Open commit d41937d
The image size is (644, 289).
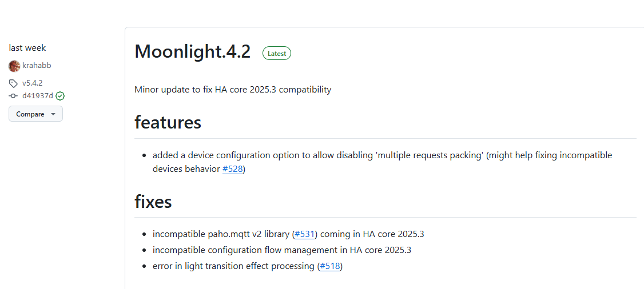[38, 96]
